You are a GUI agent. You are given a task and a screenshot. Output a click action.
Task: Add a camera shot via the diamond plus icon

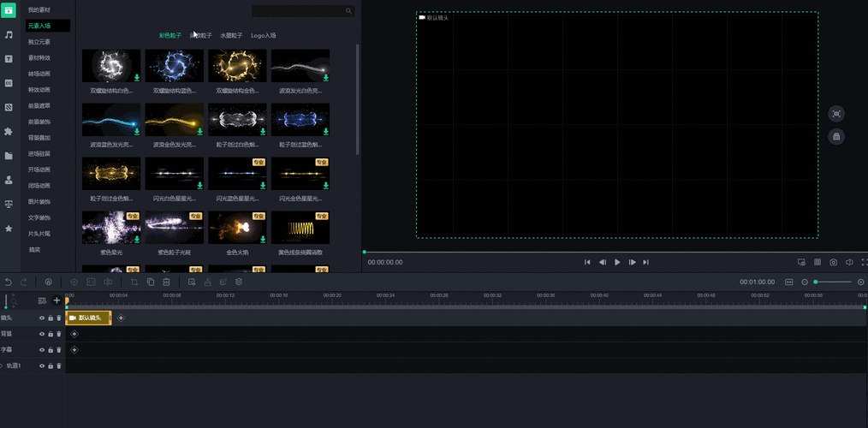122,318
